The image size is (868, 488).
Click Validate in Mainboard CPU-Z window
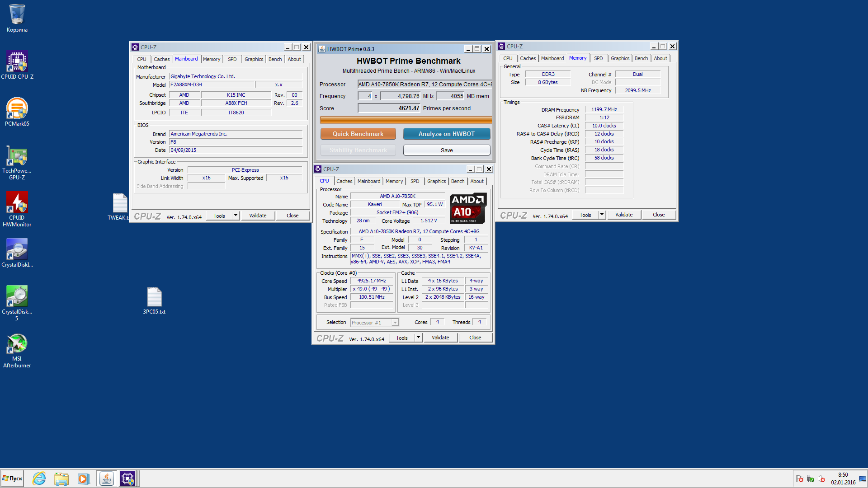[x=258, y=216]
